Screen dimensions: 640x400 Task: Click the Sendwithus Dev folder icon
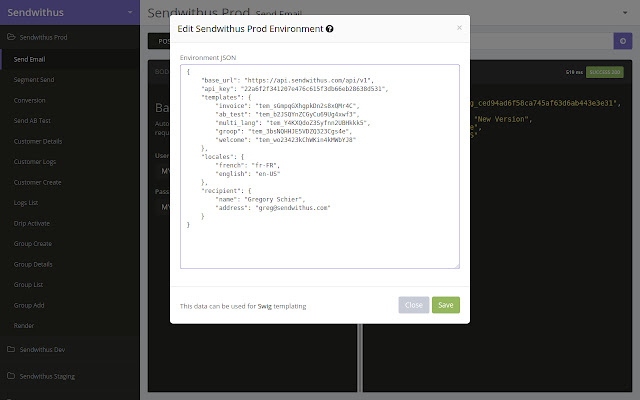(x=11, y=350)
